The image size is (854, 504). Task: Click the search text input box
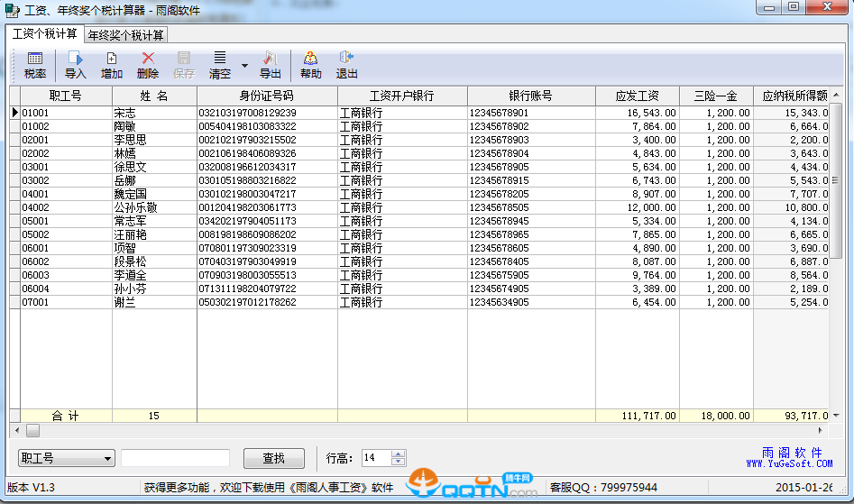pos(175,458)
